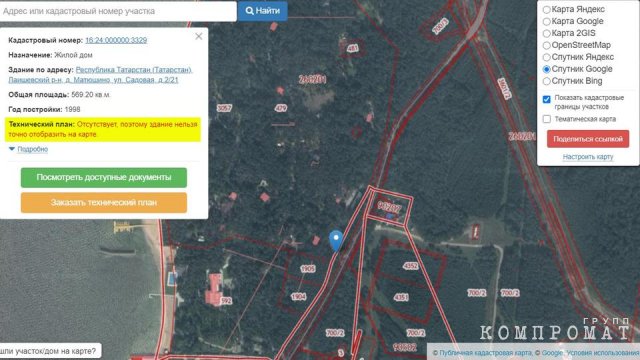Select the Карта 2GIS radio option
The width and height of the screenshot is (640, 360).
pyautogui.click(x=547, y=33)
